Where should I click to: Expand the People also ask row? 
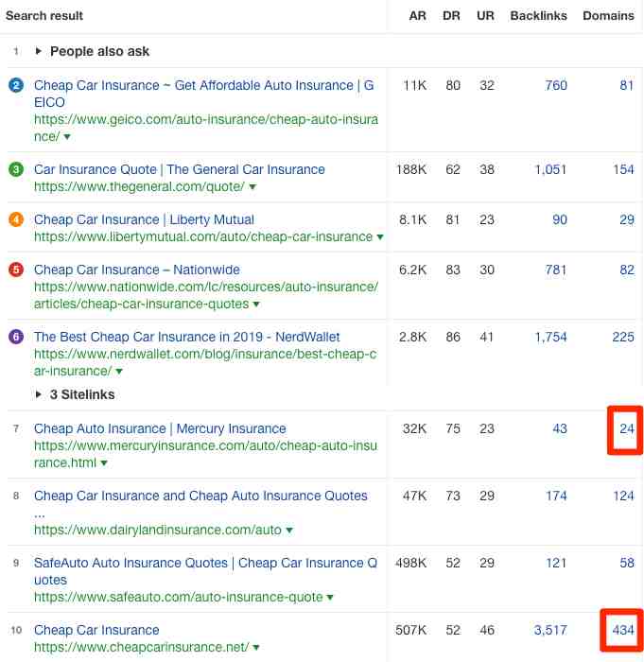(39, 51)
